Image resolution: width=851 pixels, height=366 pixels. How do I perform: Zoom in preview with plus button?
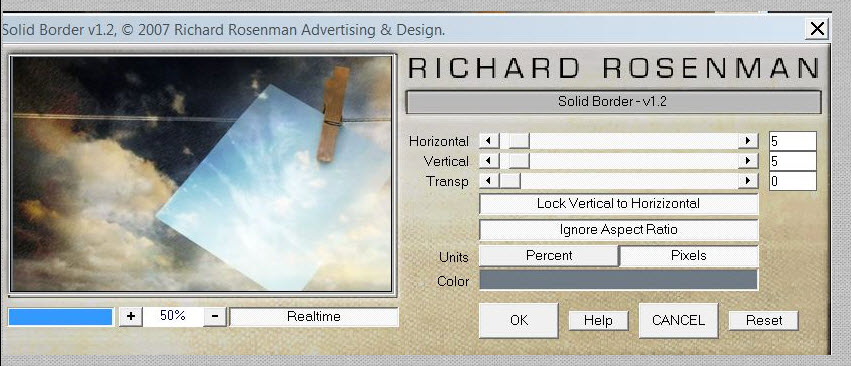point(130,316)
